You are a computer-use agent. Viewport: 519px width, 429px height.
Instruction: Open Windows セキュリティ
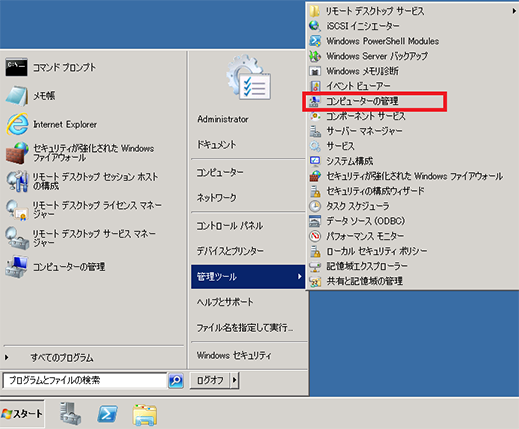coord(234,355)
